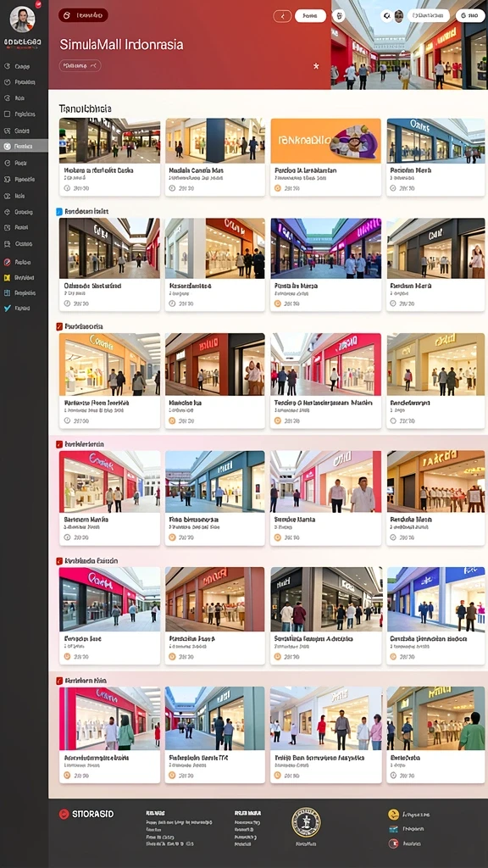
Task: Click the gold circular seal in the footer
Action: pyautogui.click(x=306, y=822)
